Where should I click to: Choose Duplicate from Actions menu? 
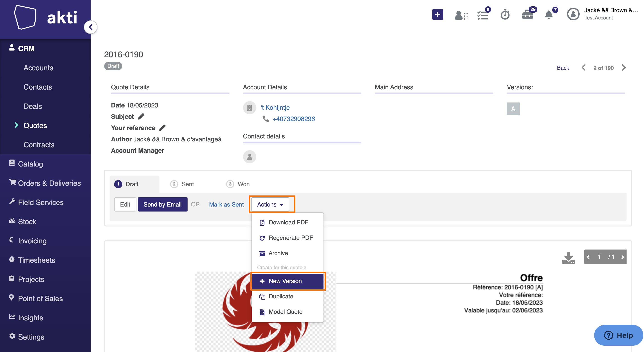click(x=287, y=296)
